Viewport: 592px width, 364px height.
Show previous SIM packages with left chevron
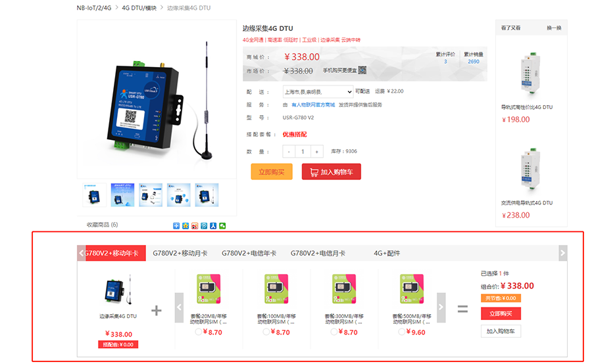[180, 307]
